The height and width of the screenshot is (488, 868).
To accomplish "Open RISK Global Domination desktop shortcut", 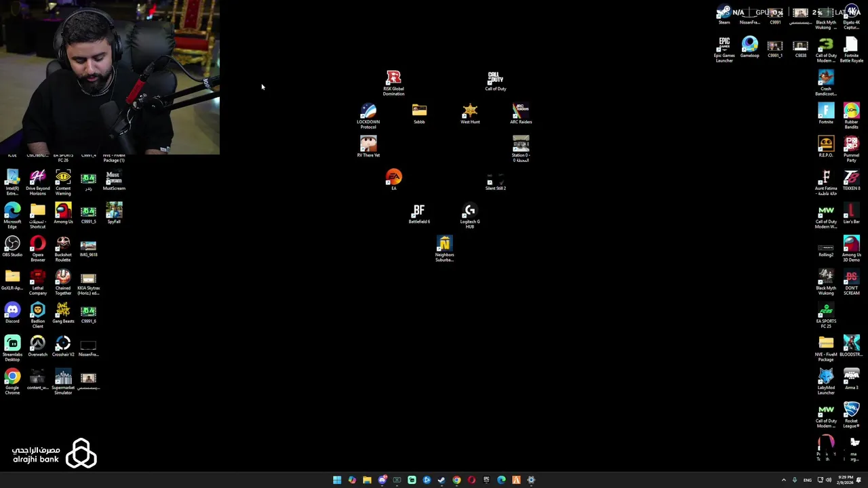I will pyautogui.click(x=393, y=83).
